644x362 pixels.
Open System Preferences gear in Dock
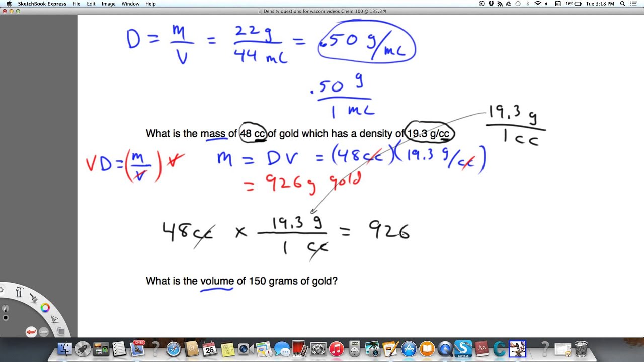point(318,349)
